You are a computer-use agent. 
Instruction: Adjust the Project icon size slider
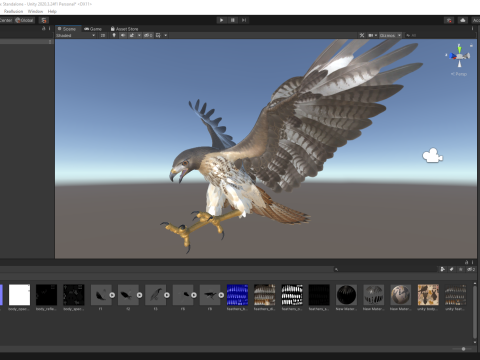pos(463,349)
